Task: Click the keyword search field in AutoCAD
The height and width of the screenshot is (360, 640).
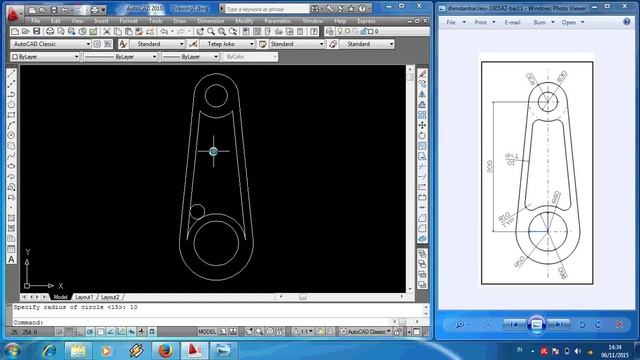Action: (x=267, y=9)
